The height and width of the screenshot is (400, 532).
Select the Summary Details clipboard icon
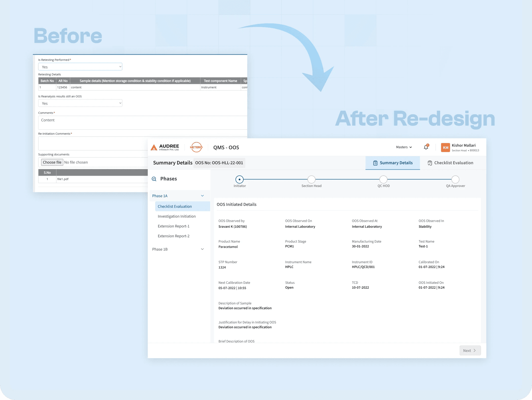[x=375, y=163]
